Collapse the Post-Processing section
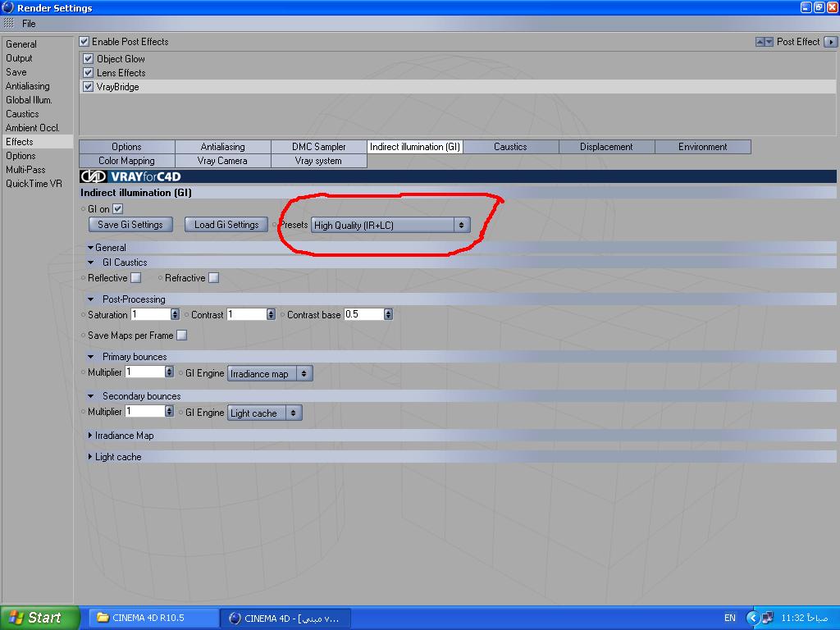This screenshot has width=840, height=630. pyautogui.click(x=90, y=299)
